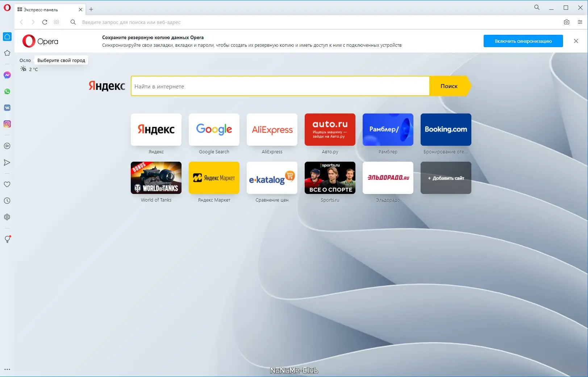Take a snapshot with camera icon
The height and width of the screenshot is (377, 588).
[567, 22]
